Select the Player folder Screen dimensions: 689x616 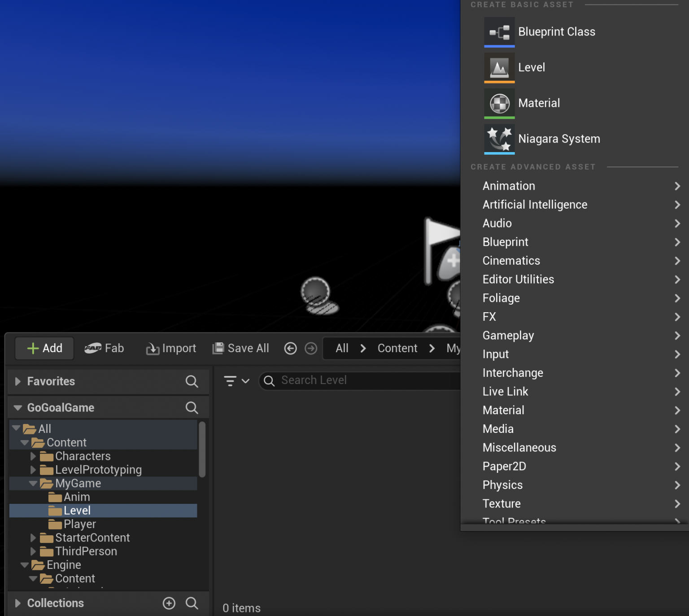[x=79, y=524]
